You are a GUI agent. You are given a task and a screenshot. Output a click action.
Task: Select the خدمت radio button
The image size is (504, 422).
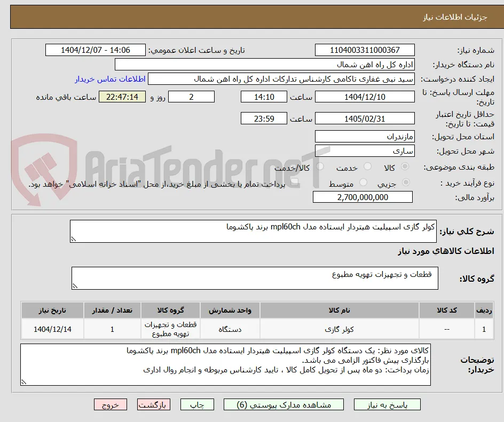(x=367, y=166)
